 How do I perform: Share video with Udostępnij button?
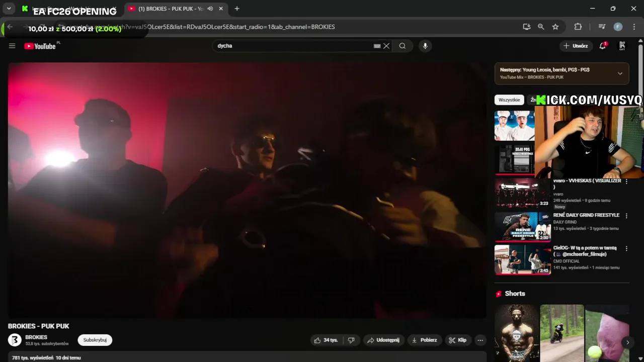[x=383, y=340]
